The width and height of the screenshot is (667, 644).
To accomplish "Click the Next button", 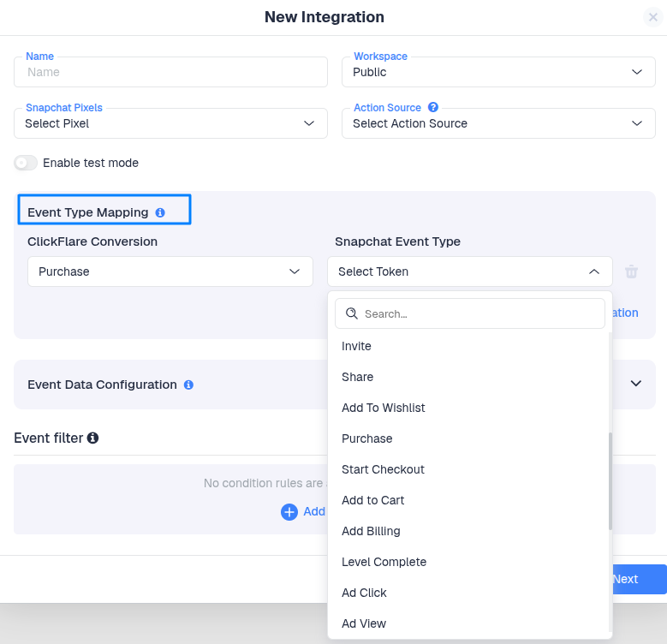I will pos(640,579).
